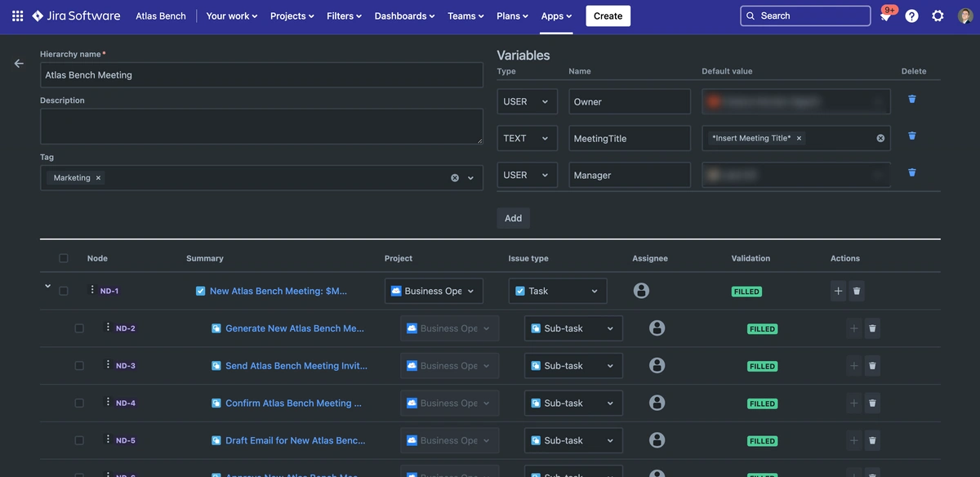Image resolution: width=980 pixels, height=477 pixels.
Task: Open the app switcher grid icon
Action: click(x=17, y=16)
